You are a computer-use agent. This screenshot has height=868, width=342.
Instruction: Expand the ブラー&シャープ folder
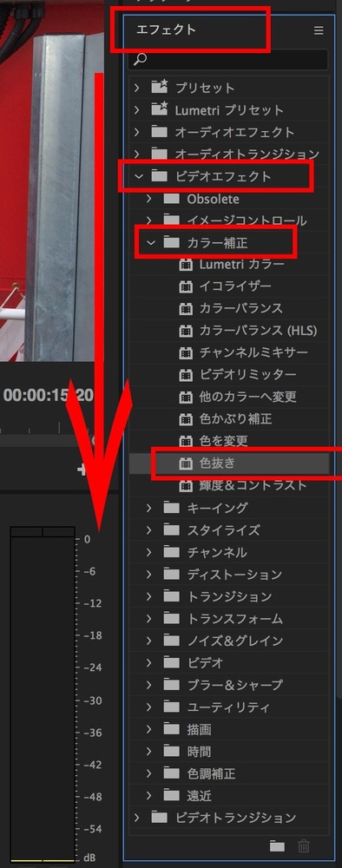(149, 685)
